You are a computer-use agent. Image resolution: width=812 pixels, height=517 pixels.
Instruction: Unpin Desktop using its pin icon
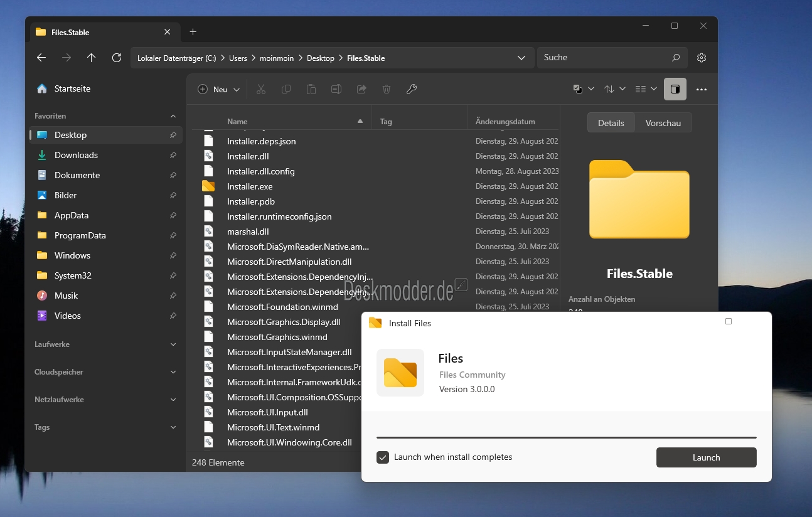[x=173, y=135]
